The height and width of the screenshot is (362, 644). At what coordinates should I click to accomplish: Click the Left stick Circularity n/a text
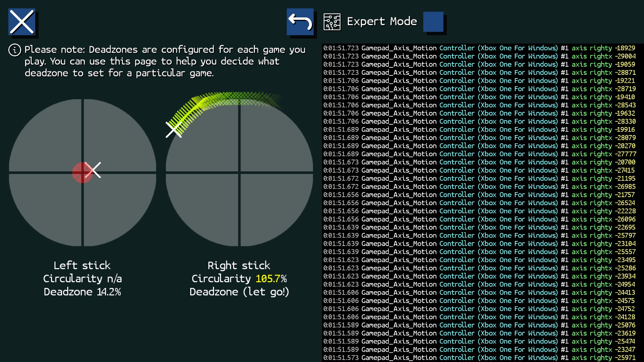82,279
